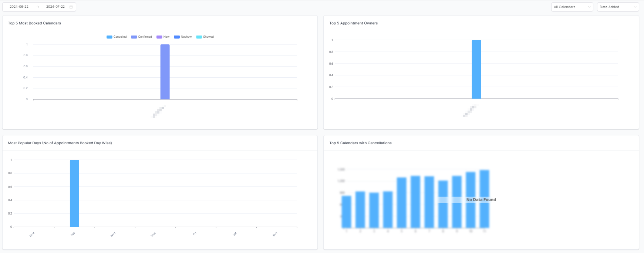Viewport: 644px width, 253px height.
Task: Click the Sun label on the days axis
Action: [275, 234]
